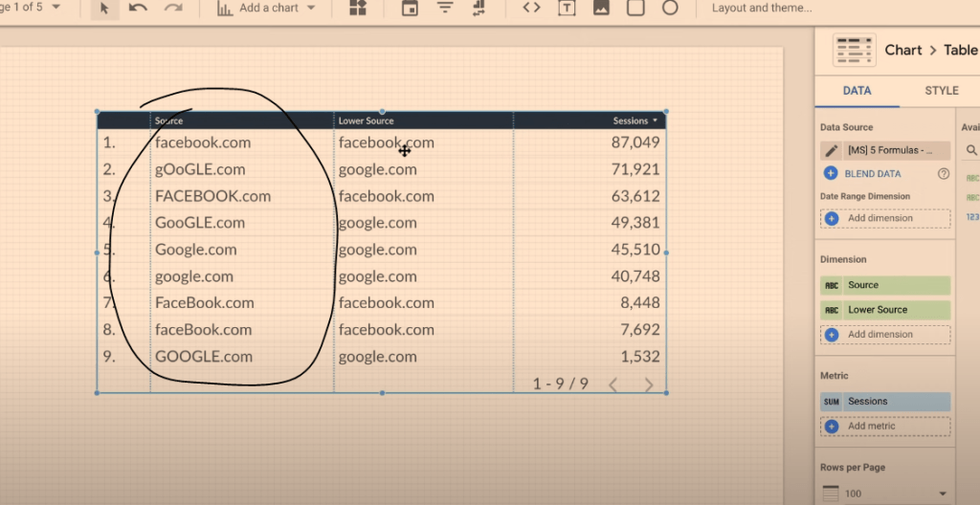
Task: Choose the circle shape tool
Action: point(670,8)
